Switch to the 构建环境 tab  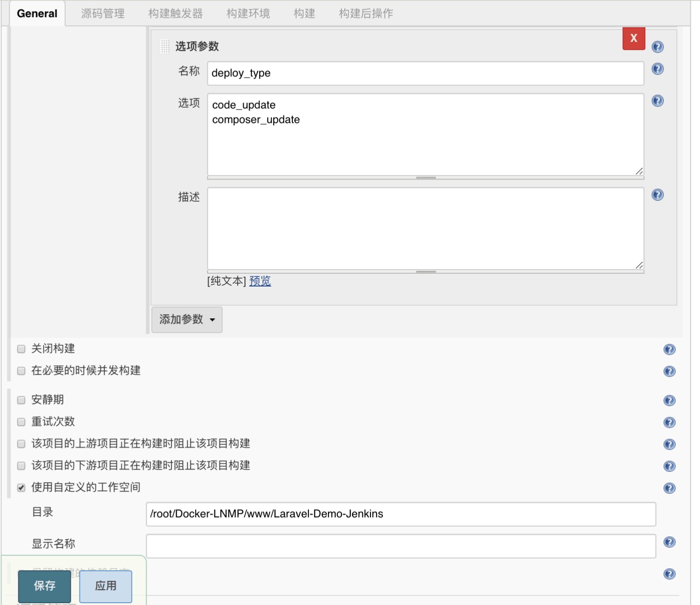(x=248, y=14)
